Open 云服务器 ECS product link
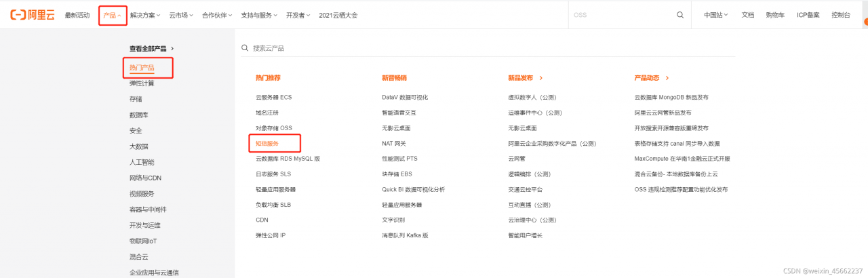Viewport: 868px width, 278px height. tap(274, 98)
